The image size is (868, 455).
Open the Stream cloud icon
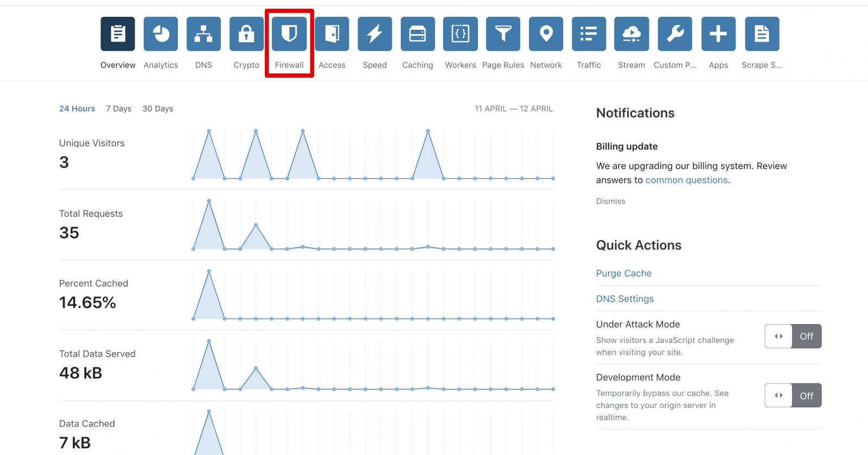pos(631,34)
